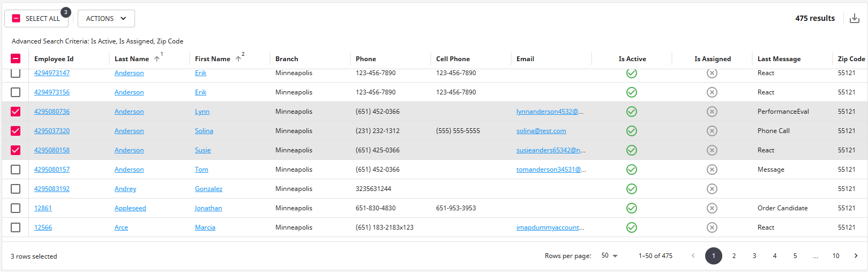
Task: Click the Branch column header
Action: point(287,59)
